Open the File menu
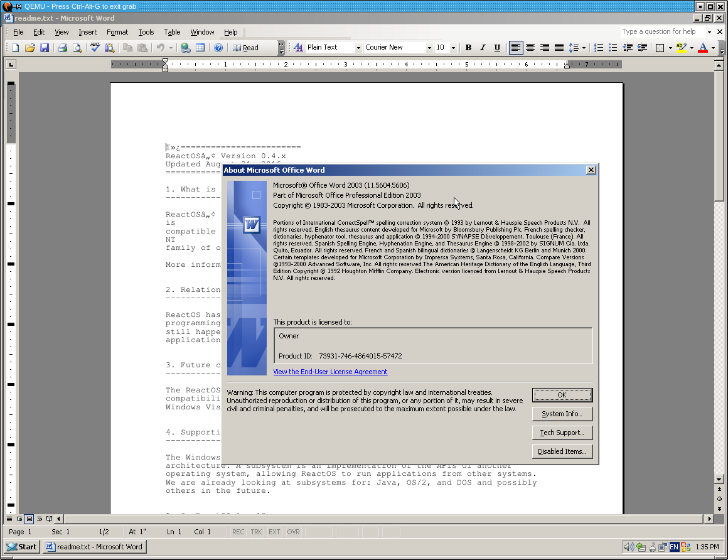The image size is (728, 560). [19, 32]
